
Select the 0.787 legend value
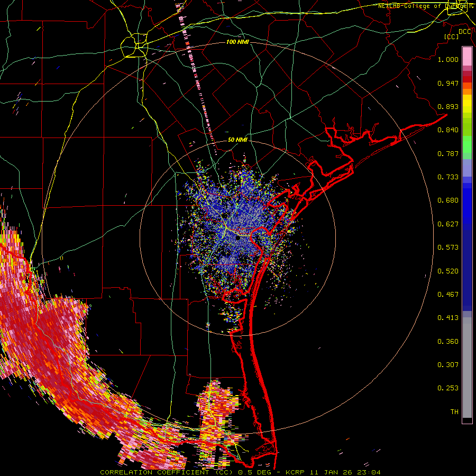pos(448,153)
